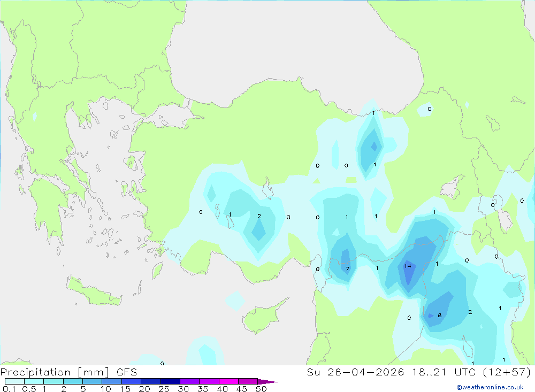Click the 0.5–1 mm legend color swatch
Image resolution: width=535 pixels, height=392 pixels.
click(x=34, y=381)
